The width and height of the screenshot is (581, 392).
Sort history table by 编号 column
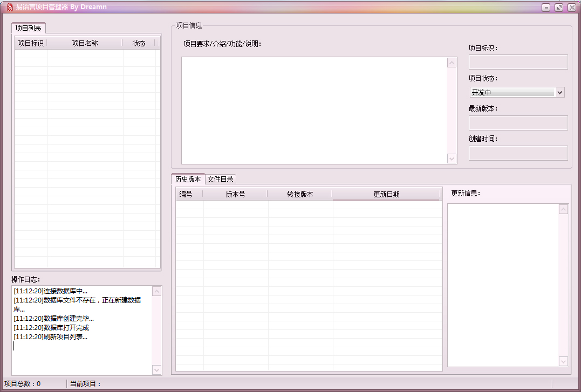(x=189, y=194)
